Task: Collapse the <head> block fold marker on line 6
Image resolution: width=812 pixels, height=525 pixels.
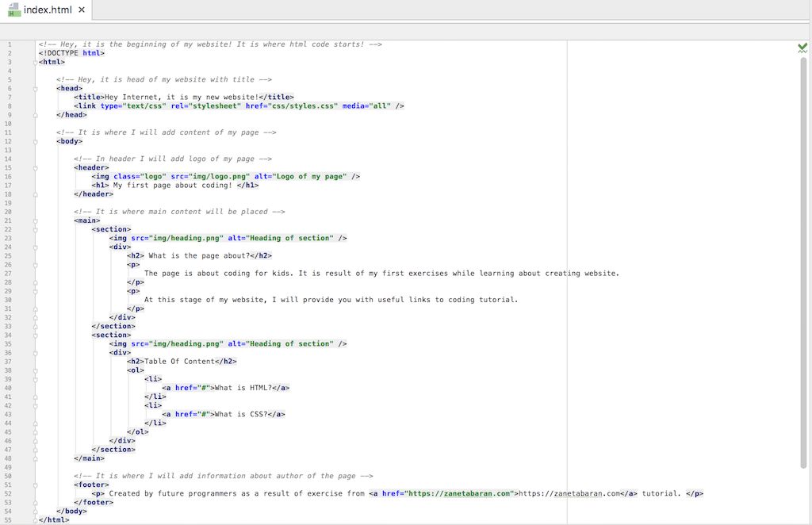Action: point(35,89)
